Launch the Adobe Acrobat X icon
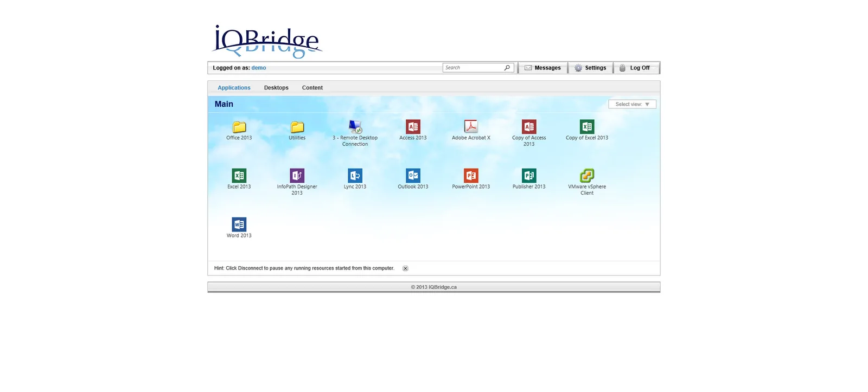Screen dimensions: 868x392 point(471,127)
